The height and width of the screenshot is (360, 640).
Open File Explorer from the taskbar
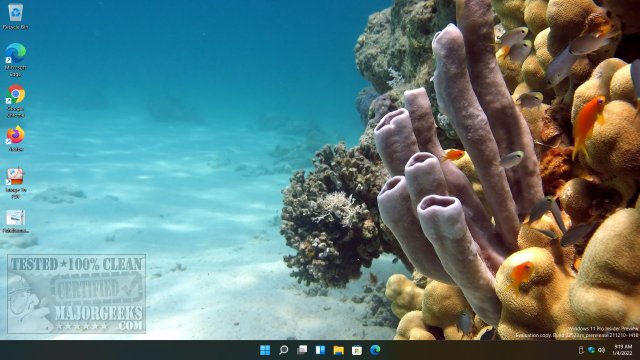point(338,350)
